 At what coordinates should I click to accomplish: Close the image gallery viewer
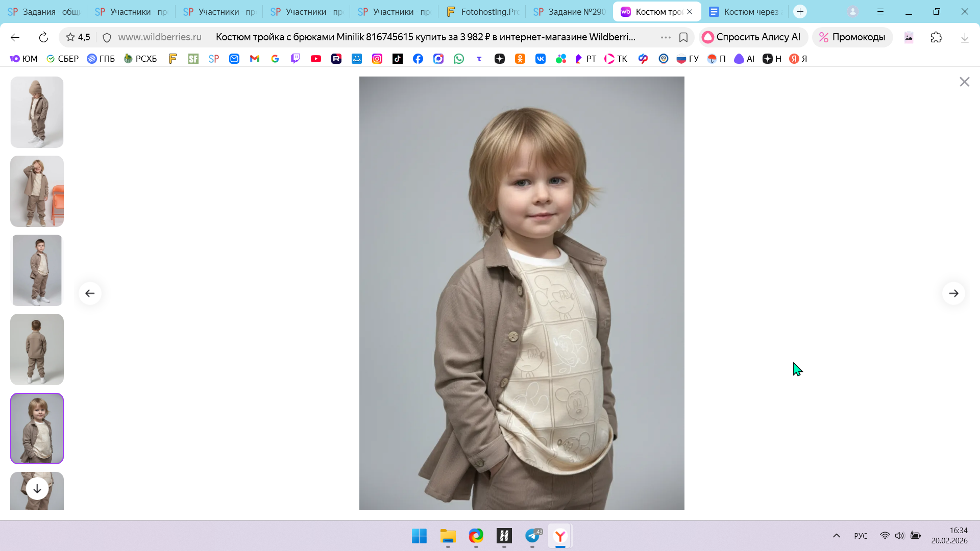964,82
